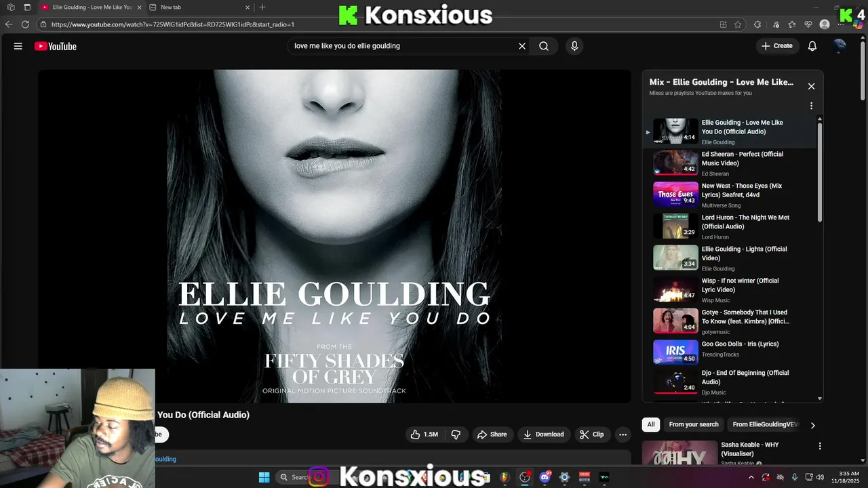Open Sasha Keable - WHY (Visualiser) thumbnail
868x488 pixels.
tap(679, 453)
